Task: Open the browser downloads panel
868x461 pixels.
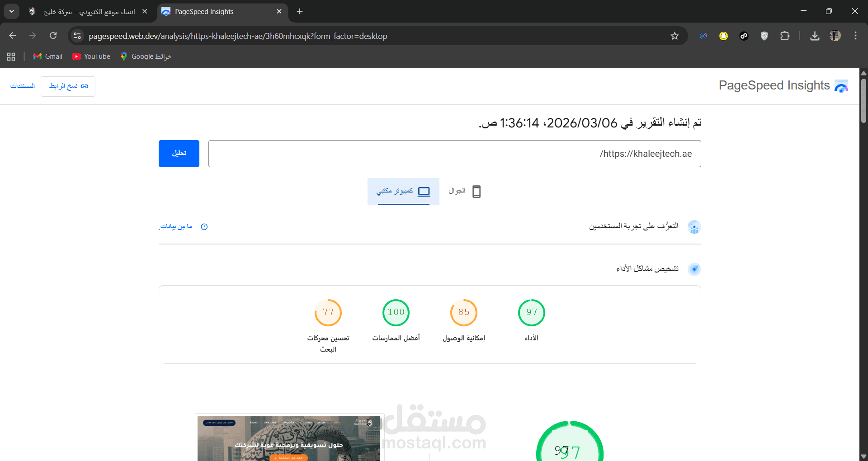Action: click(x=815, y=36)
